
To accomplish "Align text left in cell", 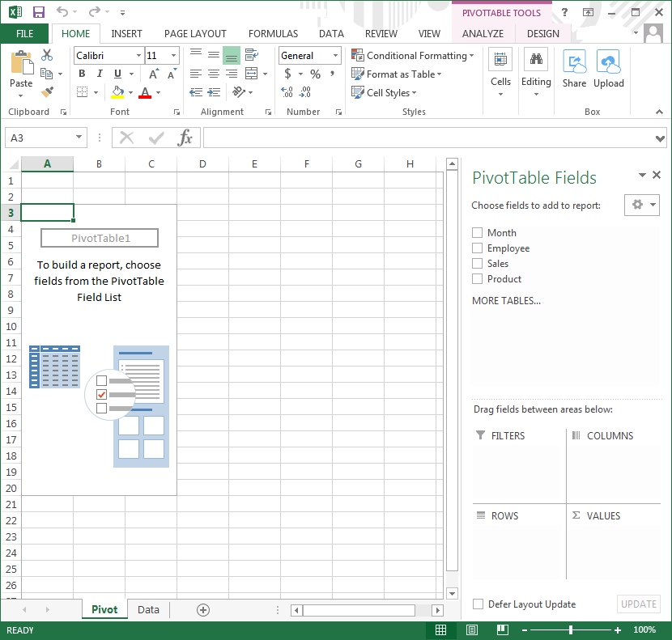I will [x=196, y=74].
